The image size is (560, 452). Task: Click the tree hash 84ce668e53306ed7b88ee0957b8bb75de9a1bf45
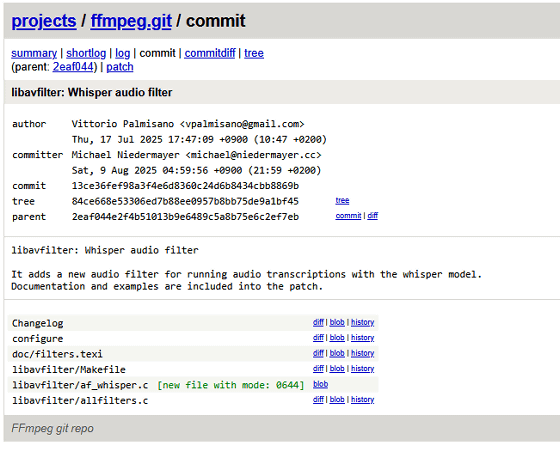[185, 201]
